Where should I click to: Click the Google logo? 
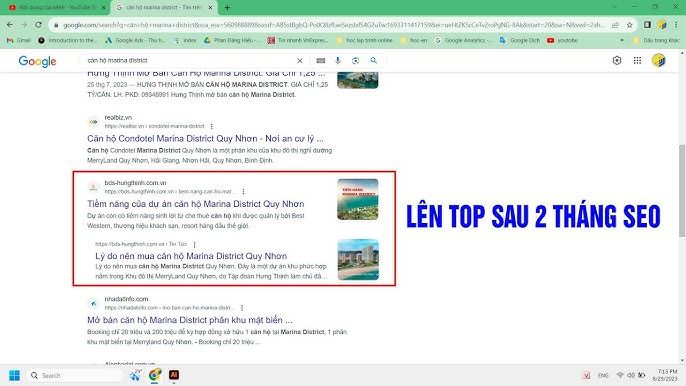[37, 61]
